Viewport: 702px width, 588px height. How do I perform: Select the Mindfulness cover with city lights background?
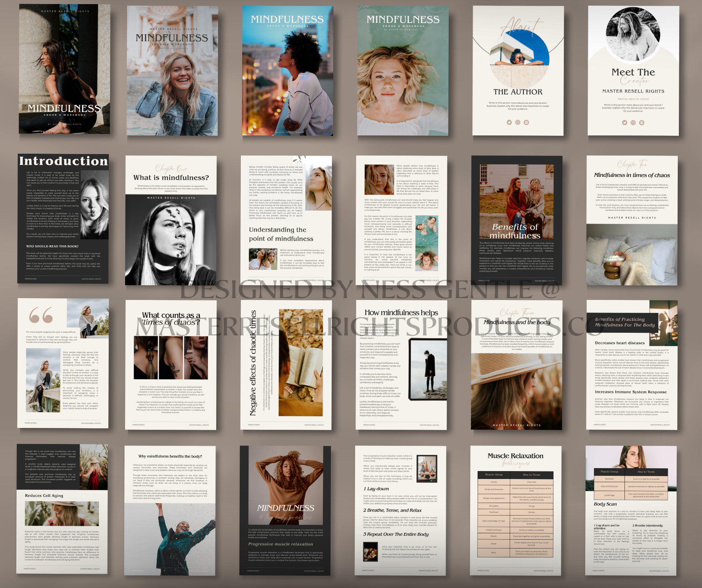[x=288, y=71]
